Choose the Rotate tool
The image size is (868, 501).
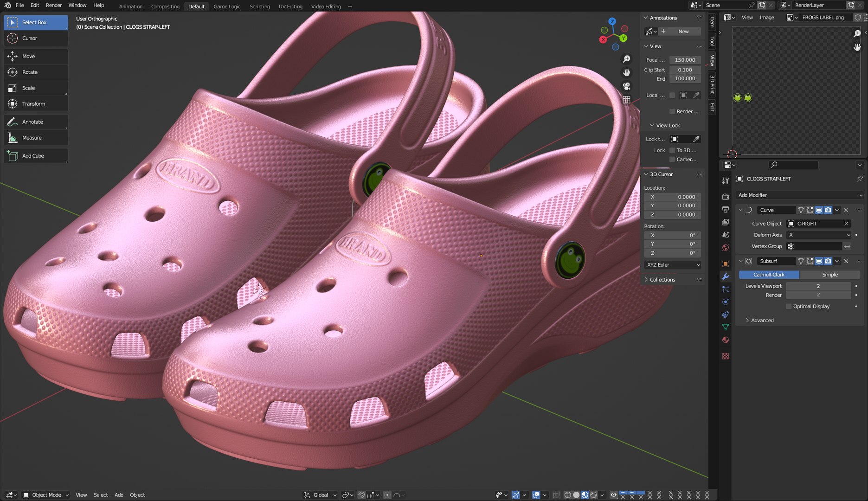click(x=36, y=72)
